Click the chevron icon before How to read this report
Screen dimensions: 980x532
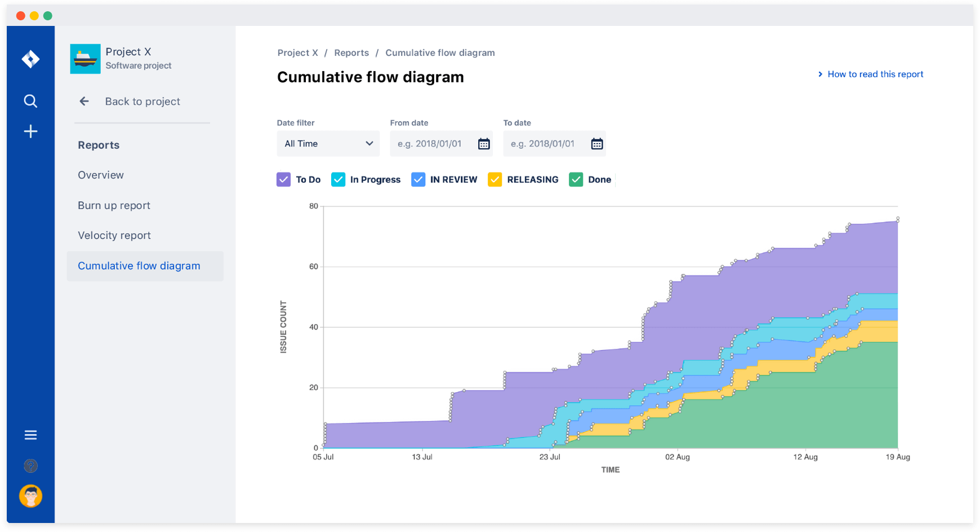point(821,74)
